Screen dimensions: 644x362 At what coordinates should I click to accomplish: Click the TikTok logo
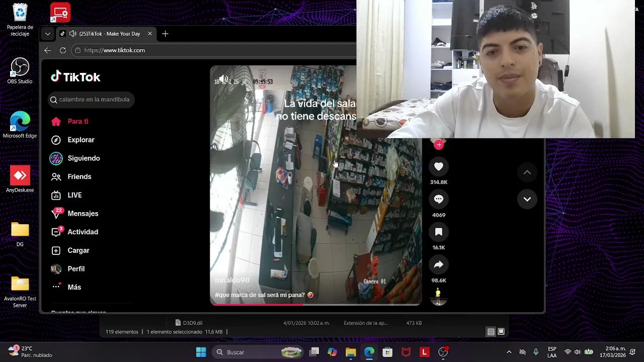tap(75, 77)
